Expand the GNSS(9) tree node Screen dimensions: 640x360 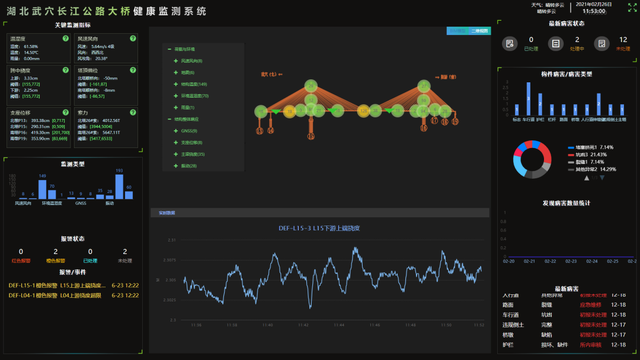176,131
